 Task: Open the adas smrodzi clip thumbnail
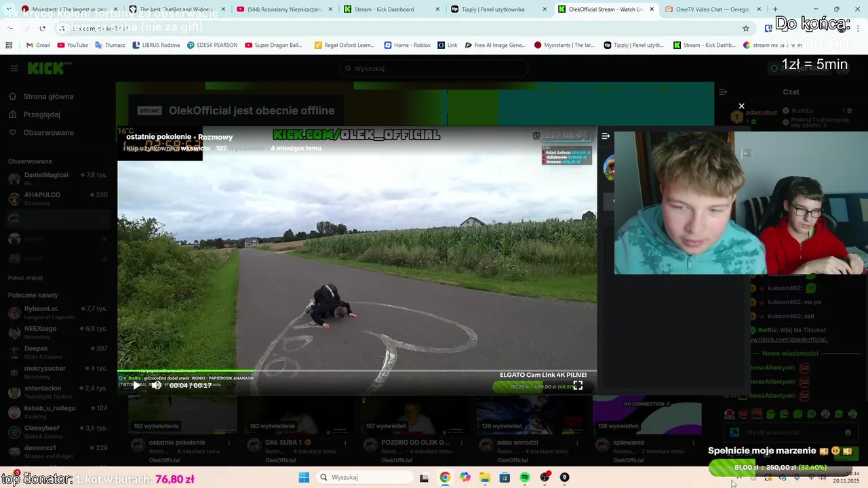(531, 415)
